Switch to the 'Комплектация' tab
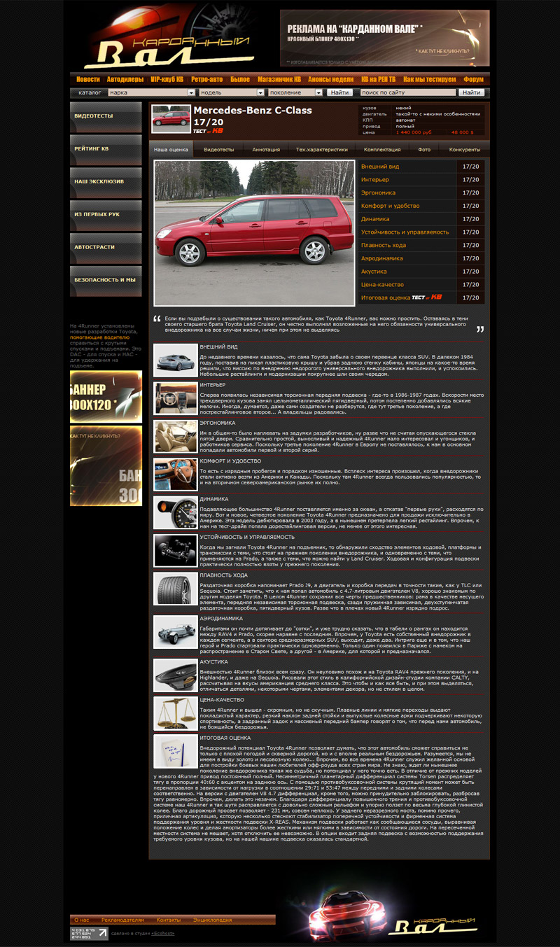Image resolution: width=560 pixels, height=947 pixels. click(x=382, y=149)
